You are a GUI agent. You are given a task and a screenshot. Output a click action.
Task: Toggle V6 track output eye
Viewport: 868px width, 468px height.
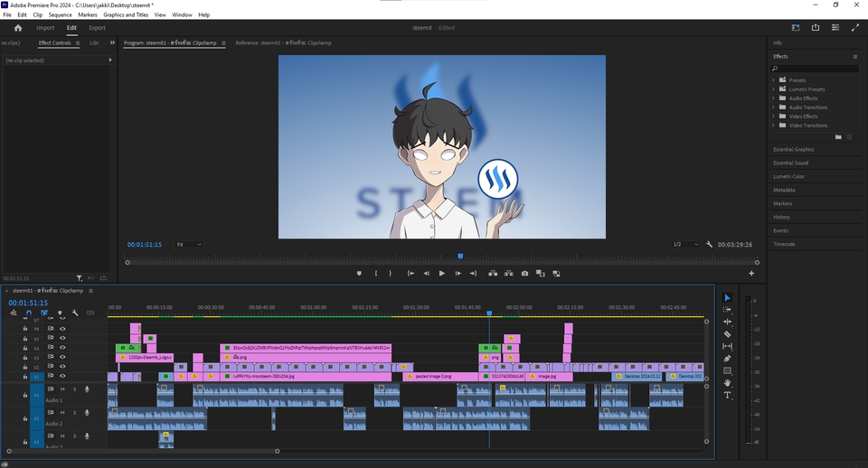(x=62, y=329)
